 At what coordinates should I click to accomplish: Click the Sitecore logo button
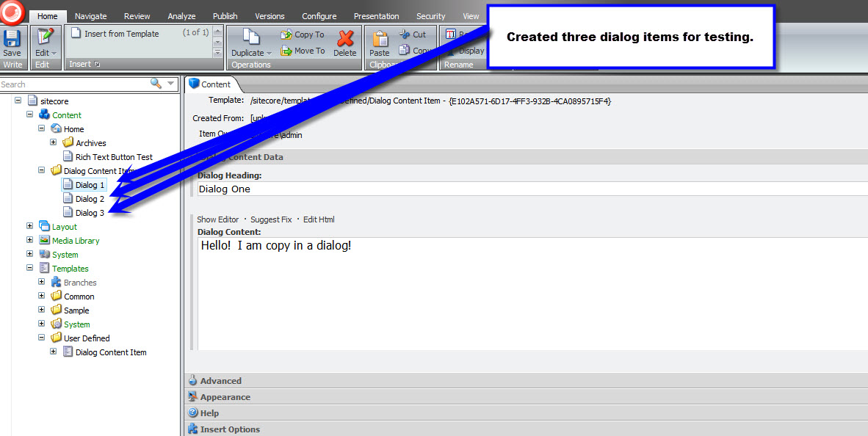tap(12, 11)
